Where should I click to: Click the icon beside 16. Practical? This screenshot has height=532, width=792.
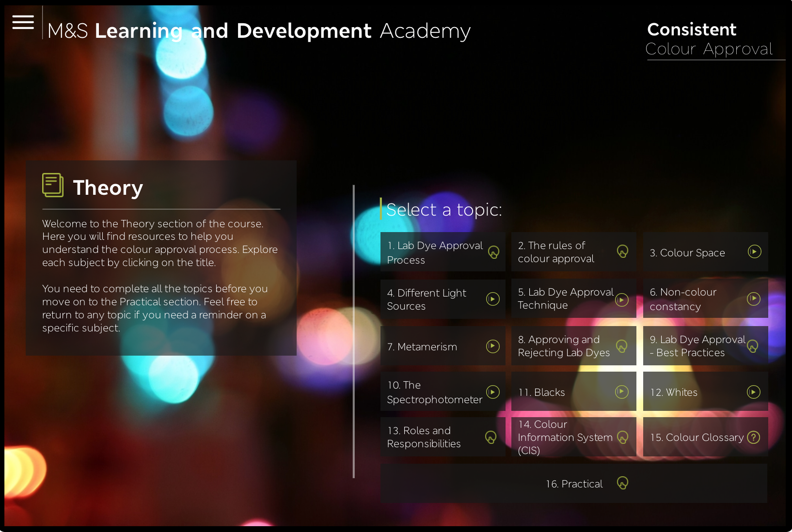click(622, 483)
